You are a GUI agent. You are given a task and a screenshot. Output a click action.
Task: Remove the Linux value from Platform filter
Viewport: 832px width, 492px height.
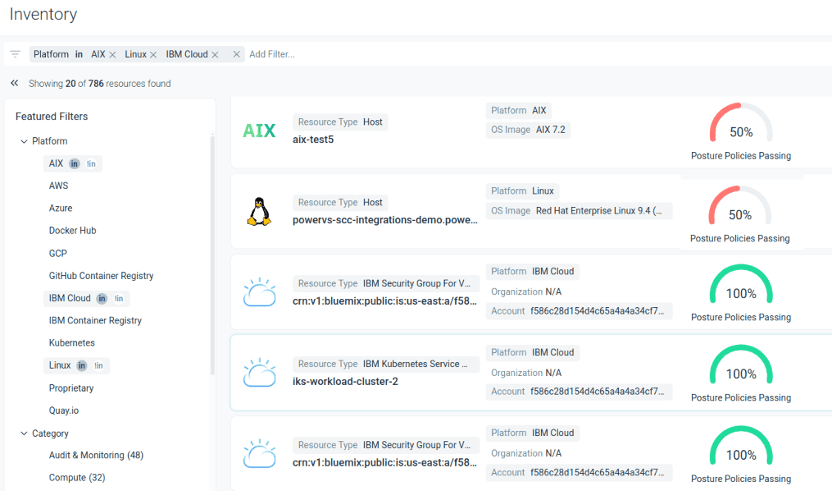pos(153,55)
